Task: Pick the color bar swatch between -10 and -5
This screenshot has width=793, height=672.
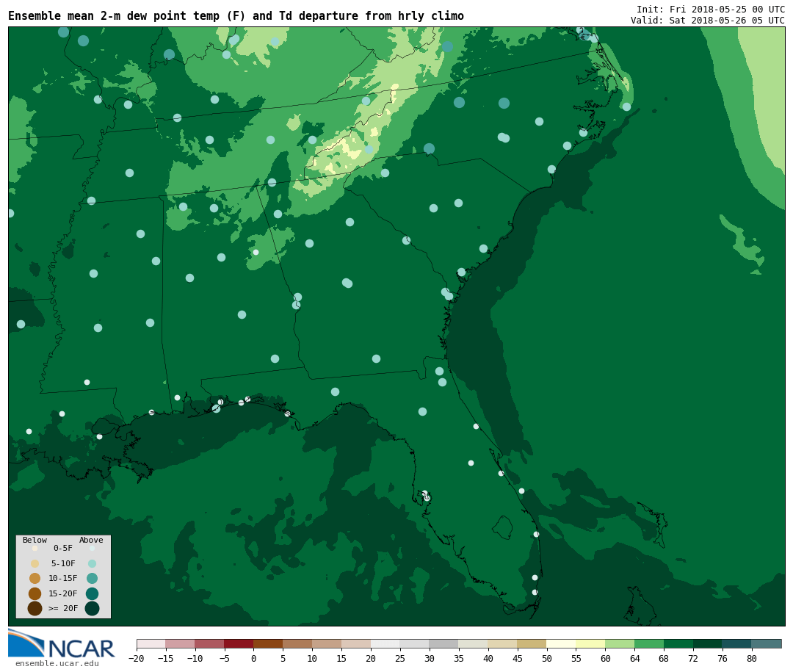Action: pos(209,644)
